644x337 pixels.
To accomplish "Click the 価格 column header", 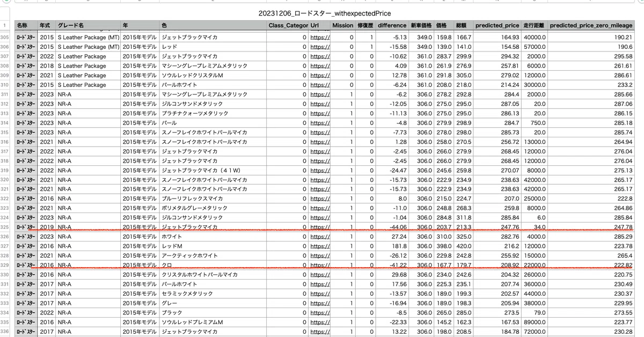I will coord(444,25).
